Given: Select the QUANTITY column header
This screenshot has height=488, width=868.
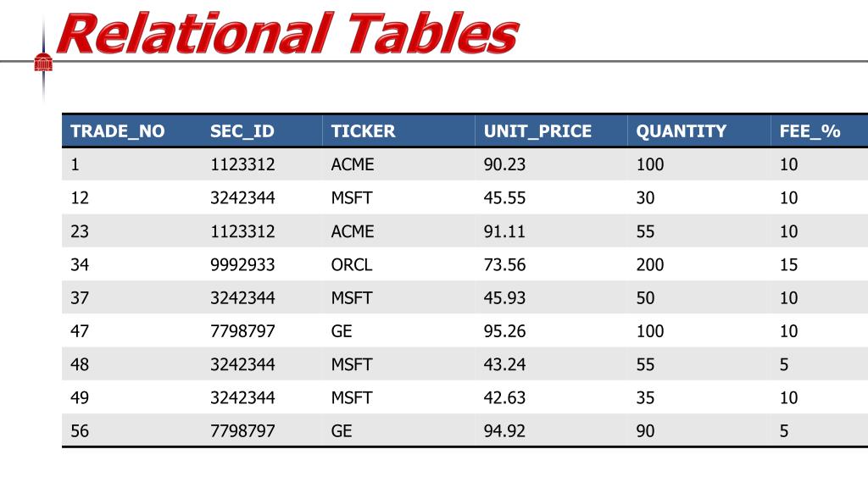Looking at the screenshot, I should 681,131.
